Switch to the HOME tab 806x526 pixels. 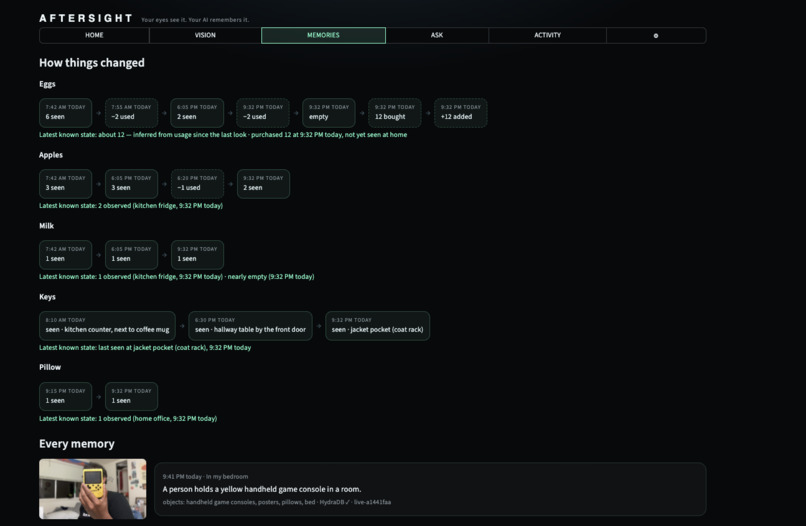tap(94, 35)
